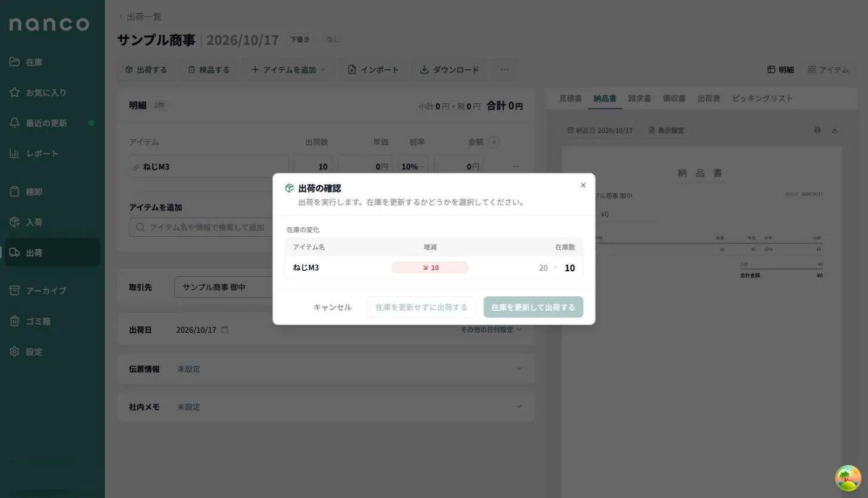Screen dimensions: 868x498
Task: Click the ダウンロード toolbar button
Action: 449,70
